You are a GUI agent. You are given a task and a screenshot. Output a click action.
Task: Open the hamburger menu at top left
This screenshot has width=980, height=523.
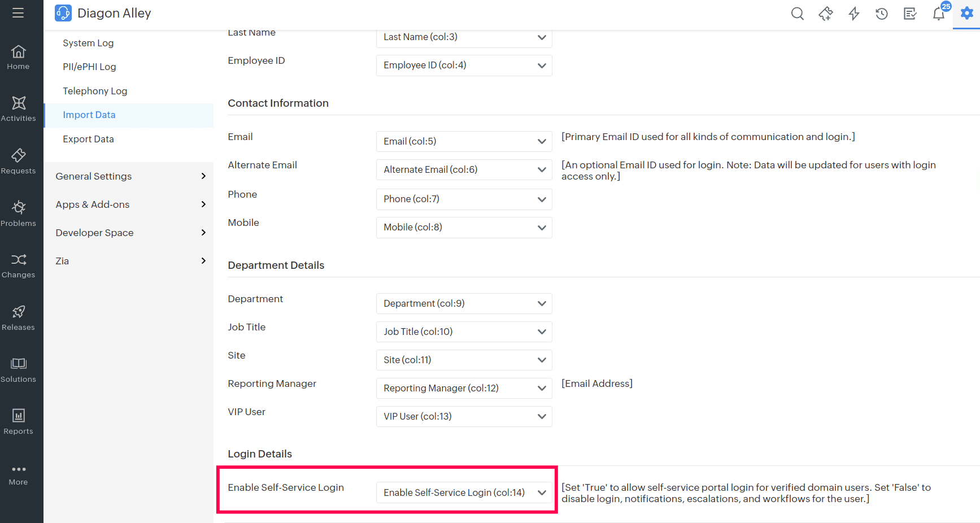pos(19,12)
